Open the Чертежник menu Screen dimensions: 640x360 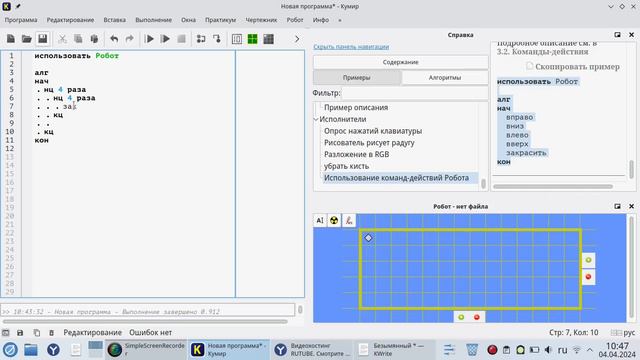261,20
